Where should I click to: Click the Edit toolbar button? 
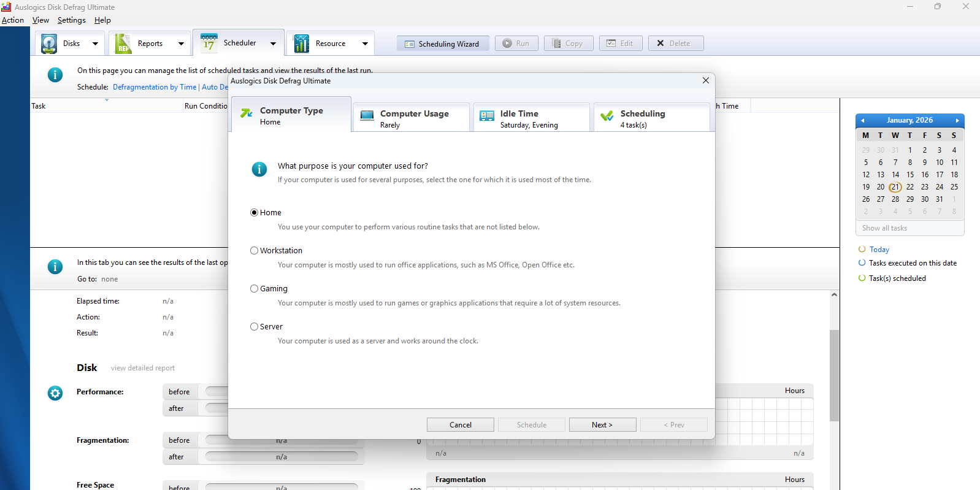click(x=621, y=44)
